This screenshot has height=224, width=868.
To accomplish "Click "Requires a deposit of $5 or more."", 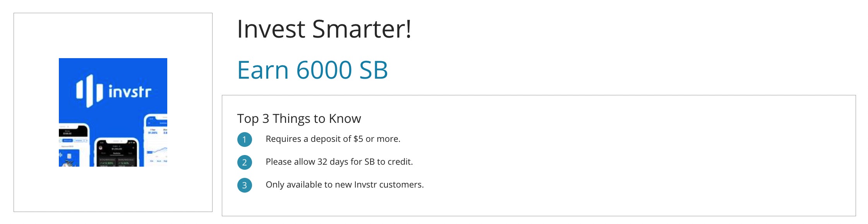I will 333,139.
